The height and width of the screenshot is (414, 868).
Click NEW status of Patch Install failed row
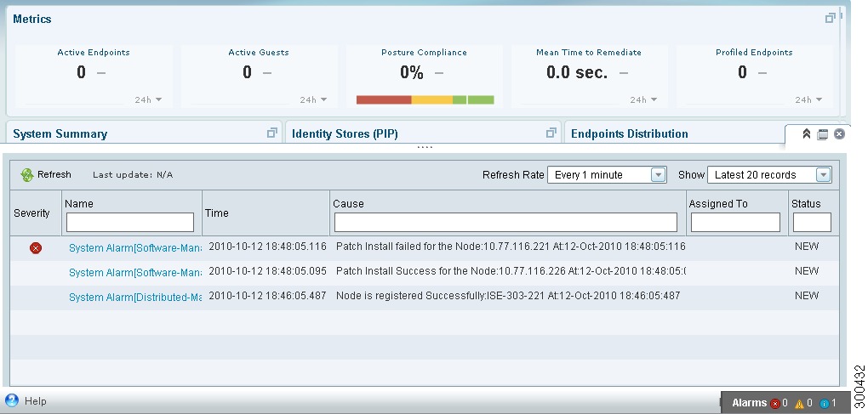tap(807, 247)
